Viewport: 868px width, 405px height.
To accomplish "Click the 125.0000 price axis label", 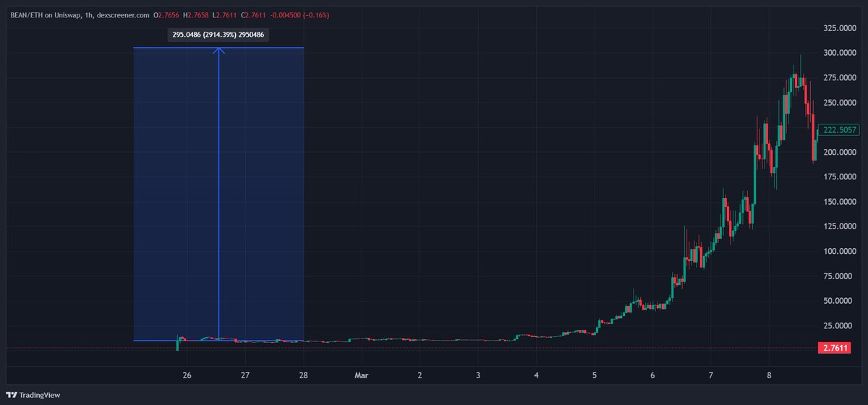I will (x=840, y=226).
